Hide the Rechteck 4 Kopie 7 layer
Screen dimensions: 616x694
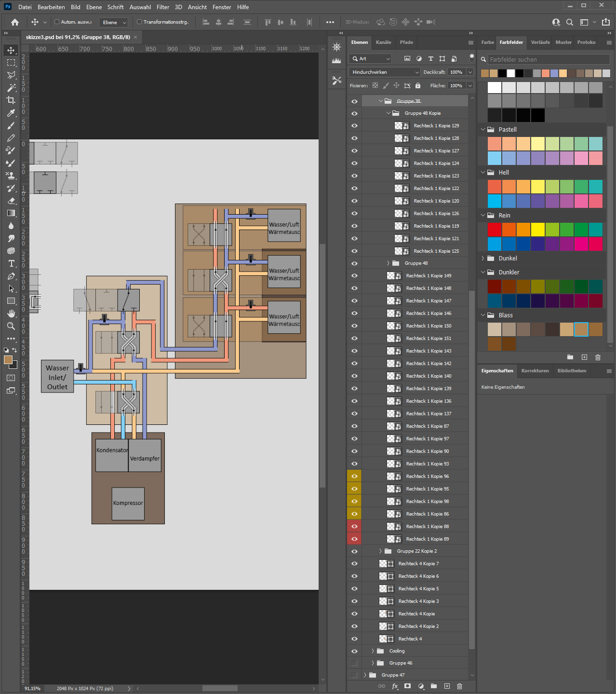click(x=354, y=564)
